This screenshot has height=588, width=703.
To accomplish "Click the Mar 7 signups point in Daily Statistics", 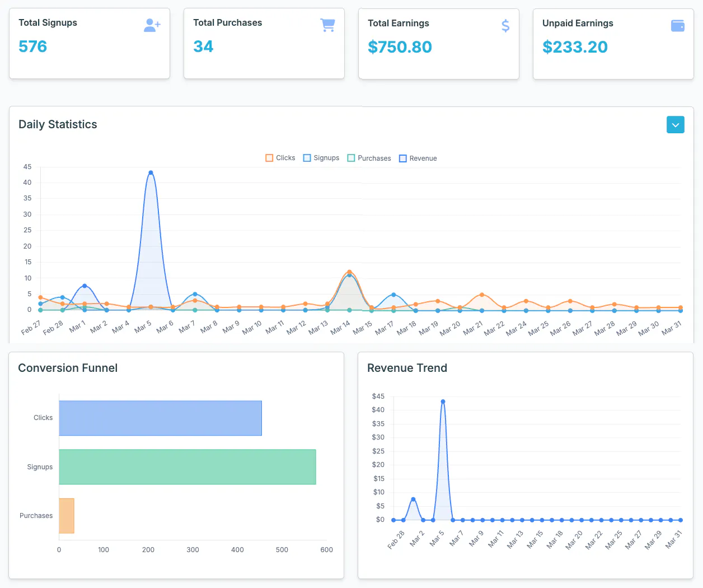I will (195, 294).
